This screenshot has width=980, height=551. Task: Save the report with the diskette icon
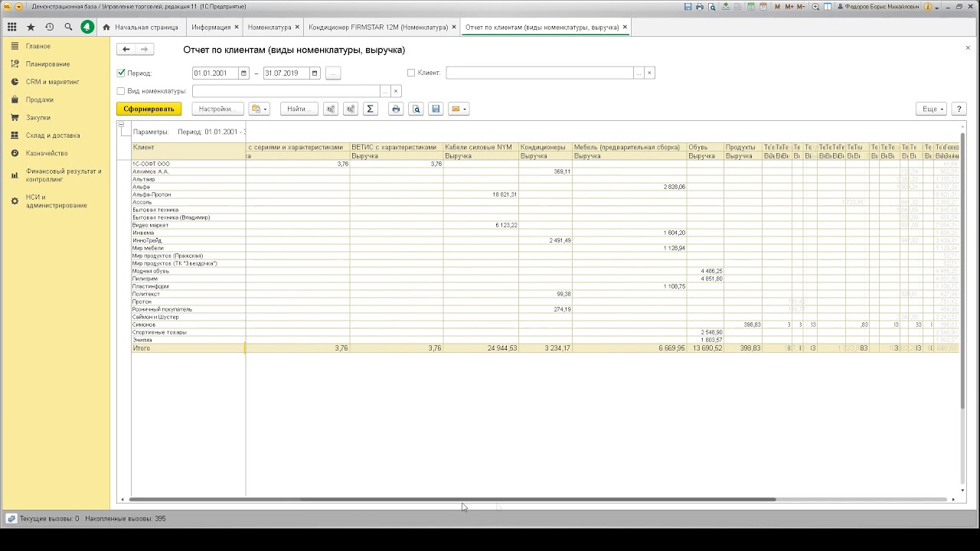pos(436,109)
